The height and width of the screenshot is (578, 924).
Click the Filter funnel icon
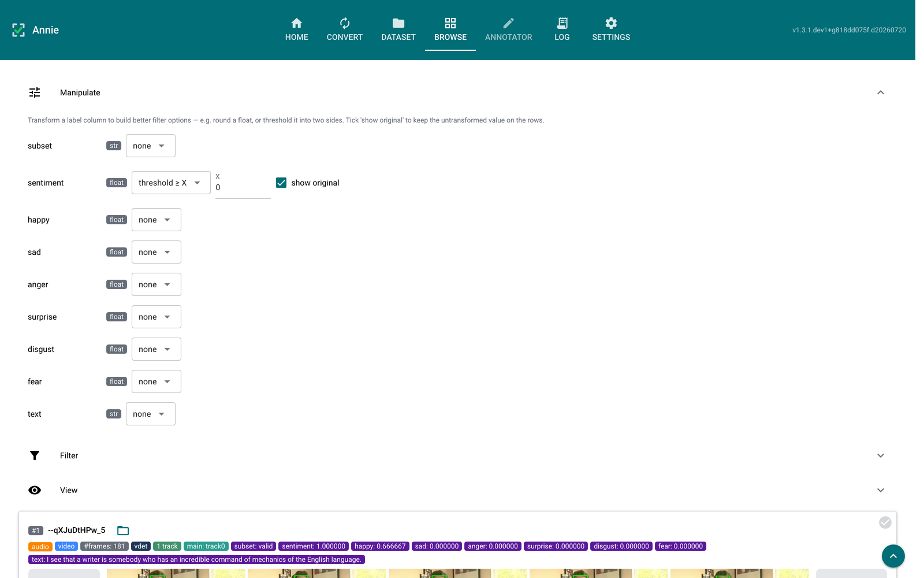[x=35, y=455]
